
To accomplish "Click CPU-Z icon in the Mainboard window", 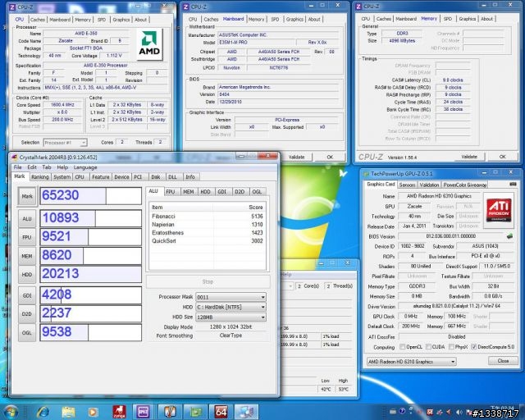I will tap(186, 7).
